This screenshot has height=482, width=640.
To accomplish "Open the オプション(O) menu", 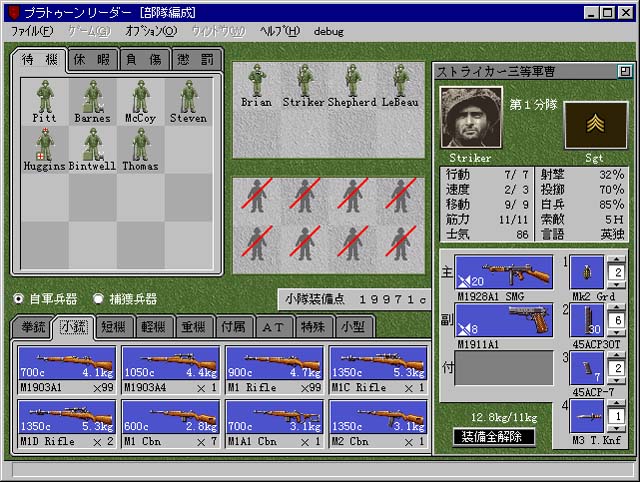I will 151,31.
